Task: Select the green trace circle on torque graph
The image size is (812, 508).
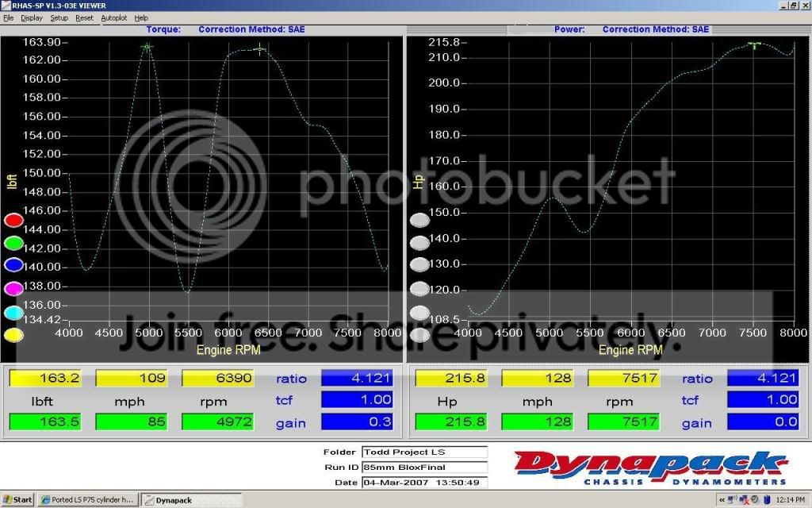Action: pyautogui.click(x=13, y=243)
